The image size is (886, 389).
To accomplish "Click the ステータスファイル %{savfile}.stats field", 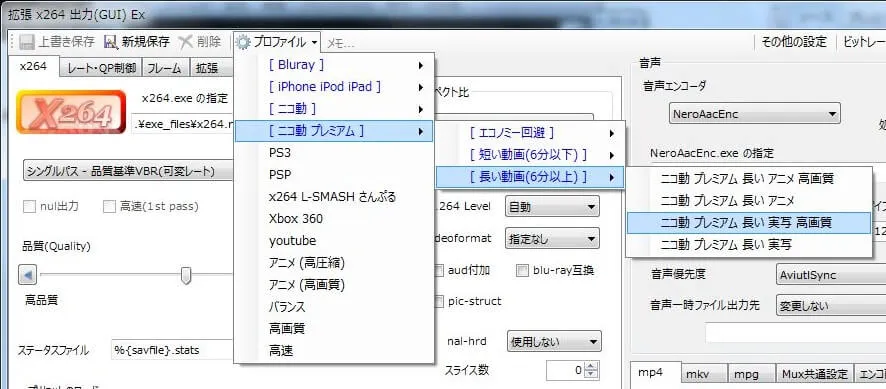I will click(x=172, y=350).
